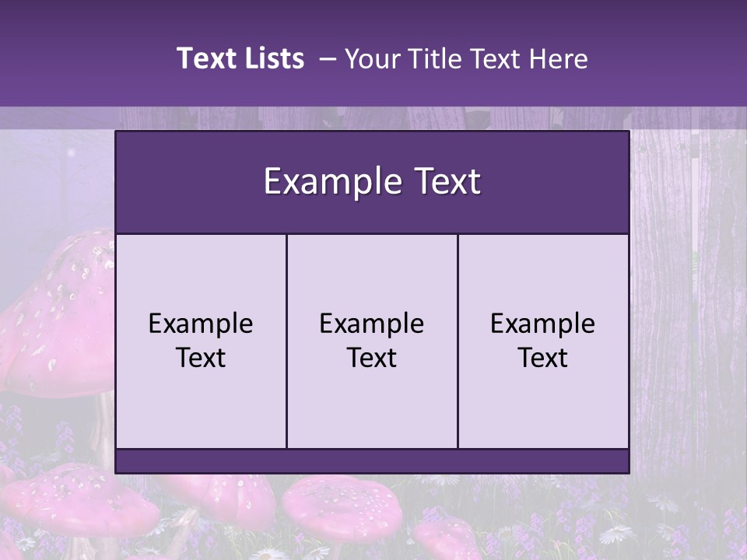Viewport: 747px width, 560px height.
Task: Click the empty purple title banner left of the title
Action: (86, 58)
